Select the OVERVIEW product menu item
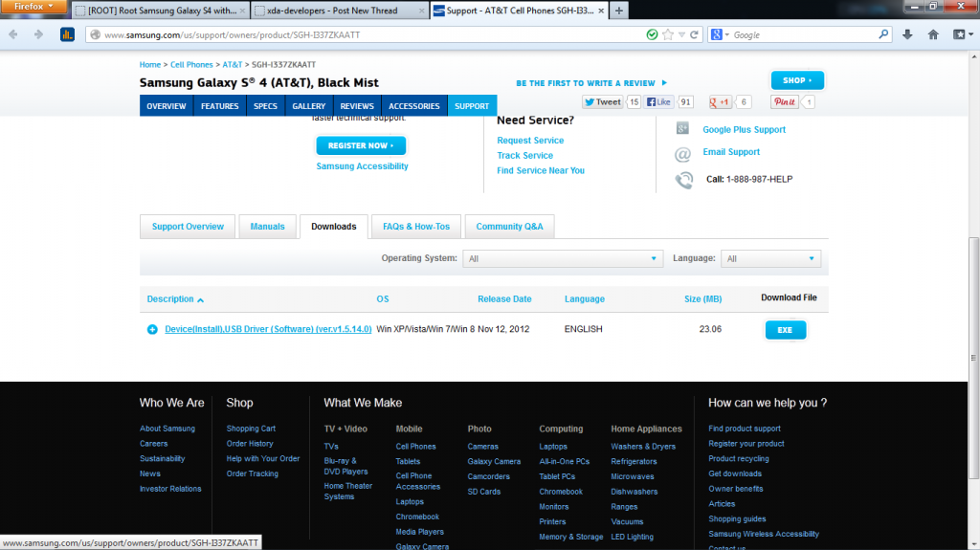980x550 pixels. (167, 105)
